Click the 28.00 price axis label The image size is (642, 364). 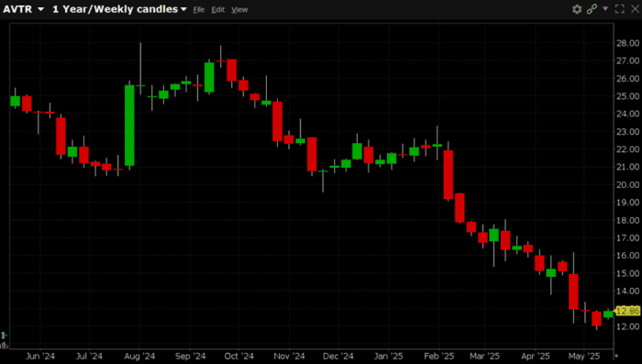(627, 43)
